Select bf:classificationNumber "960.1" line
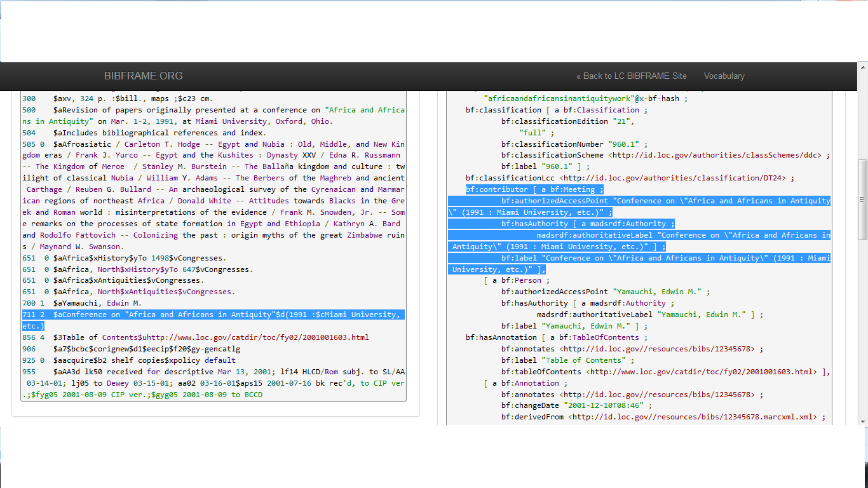 coord(574,144)
